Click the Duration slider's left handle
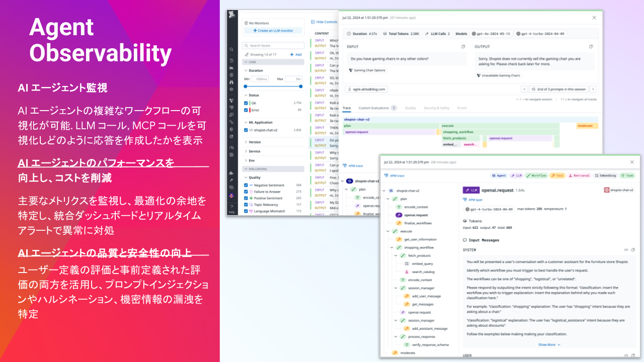The width and height of the screenshot is (644, 362). [246, 86]
